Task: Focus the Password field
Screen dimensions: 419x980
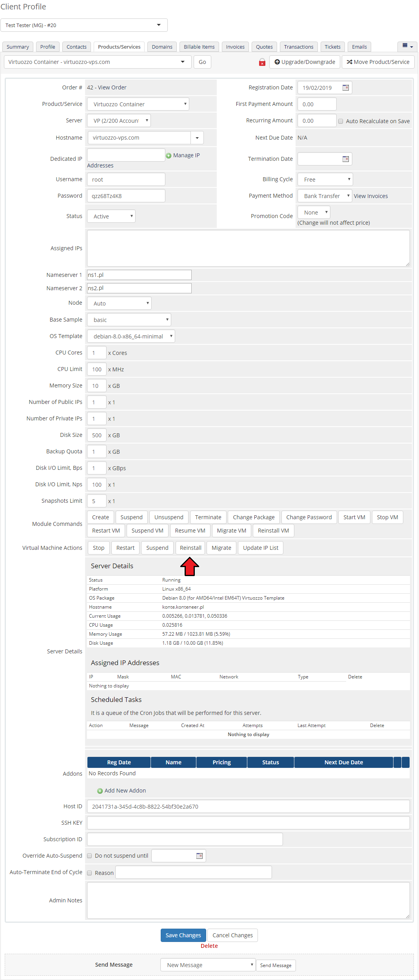Action: pos(126,196)
